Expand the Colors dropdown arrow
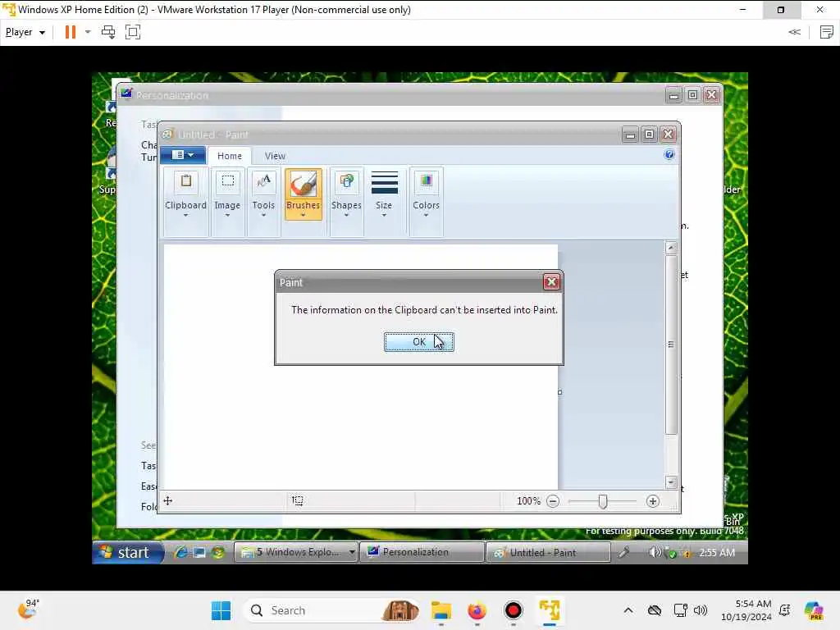Screen dimensions: 840x630 [x=426, y=216]
